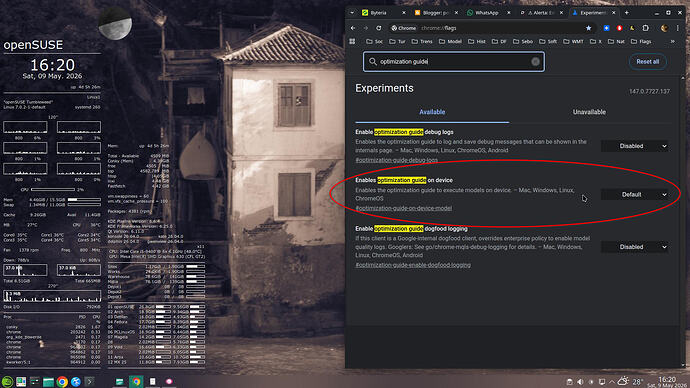Viewport: 690px width, 388px height.
Task: Open dropdown for dogfood logging flag
Action: coord(635,247)
